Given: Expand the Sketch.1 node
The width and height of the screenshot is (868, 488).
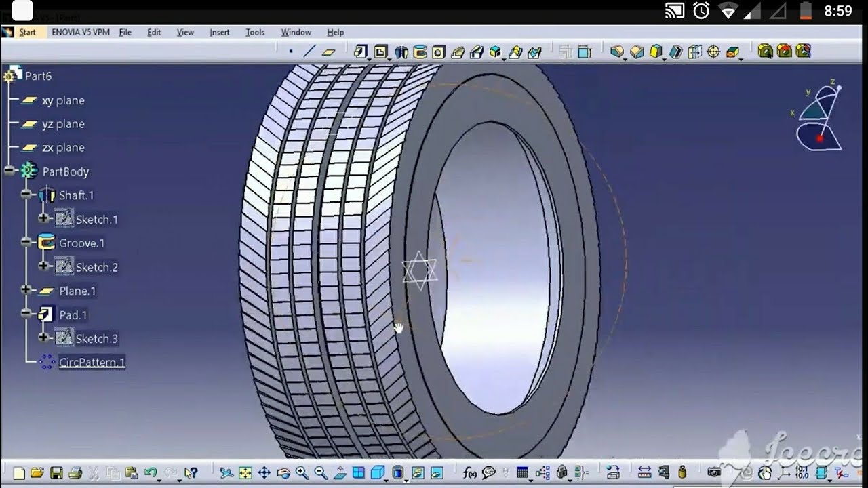Looking at the screenshot, I should pos(43,219).
